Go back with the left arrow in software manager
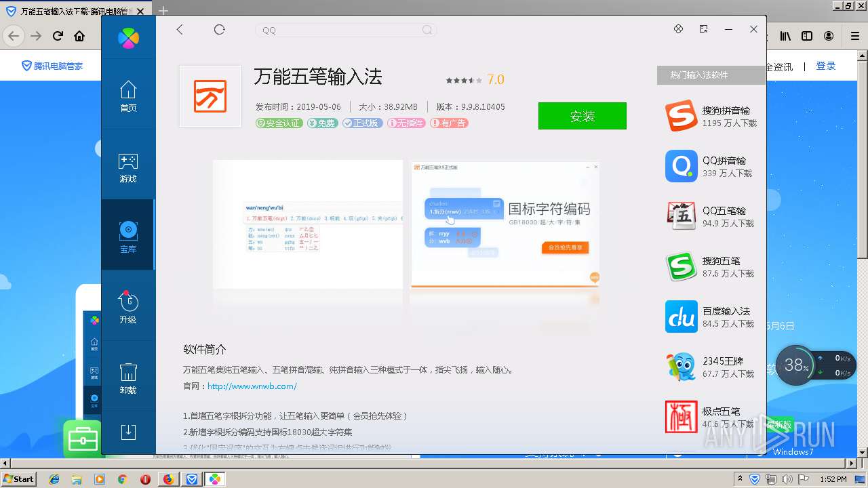The width and height of the screenshot is (868, 488). pyautogui.click(x=180, y=29)
